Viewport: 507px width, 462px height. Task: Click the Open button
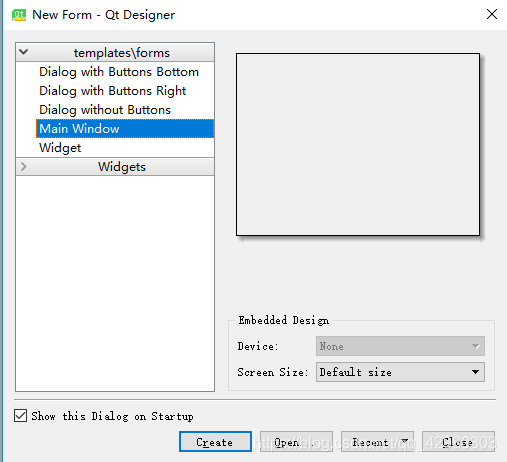click(x=296, y=442)
